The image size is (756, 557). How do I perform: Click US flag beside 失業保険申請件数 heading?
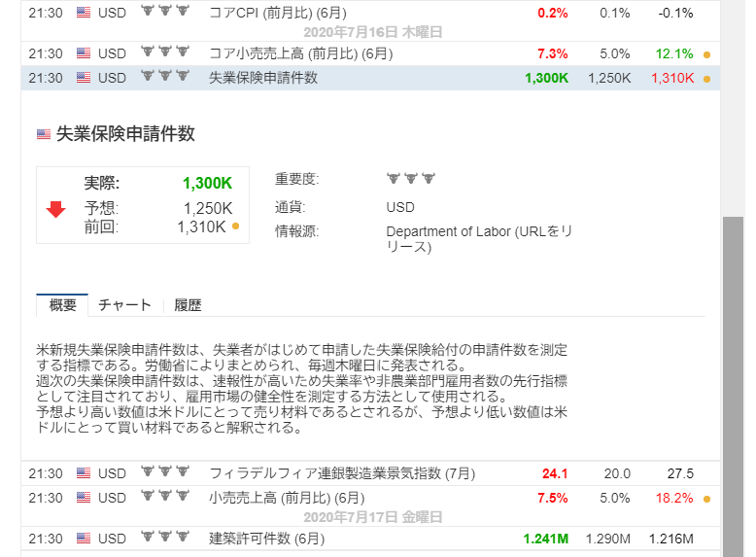[x=44, y=135]
